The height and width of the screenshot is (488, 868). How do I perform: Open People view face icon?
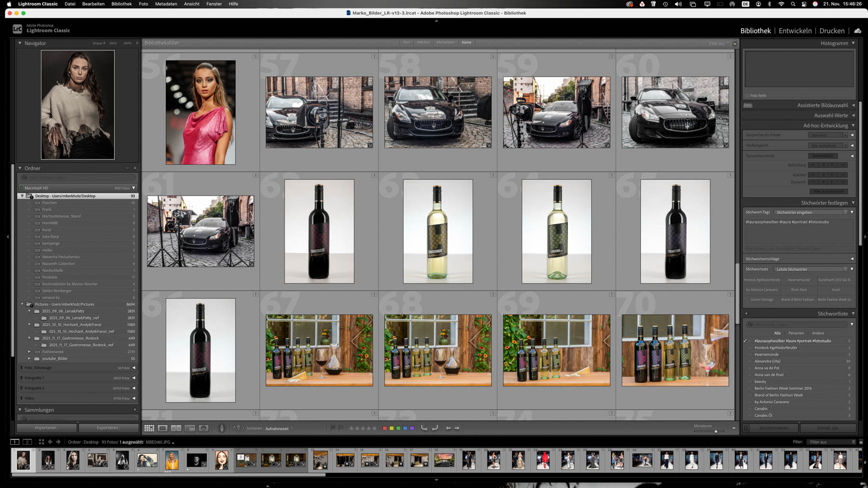point(203,428)
